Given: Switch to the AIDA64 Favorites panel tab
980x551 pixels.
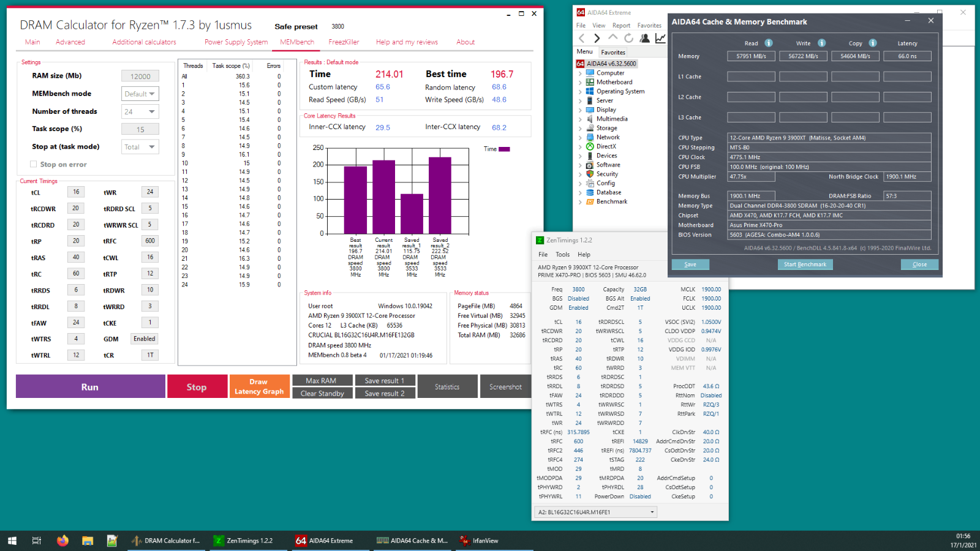Looking at the screenshot, I should 613,52.
